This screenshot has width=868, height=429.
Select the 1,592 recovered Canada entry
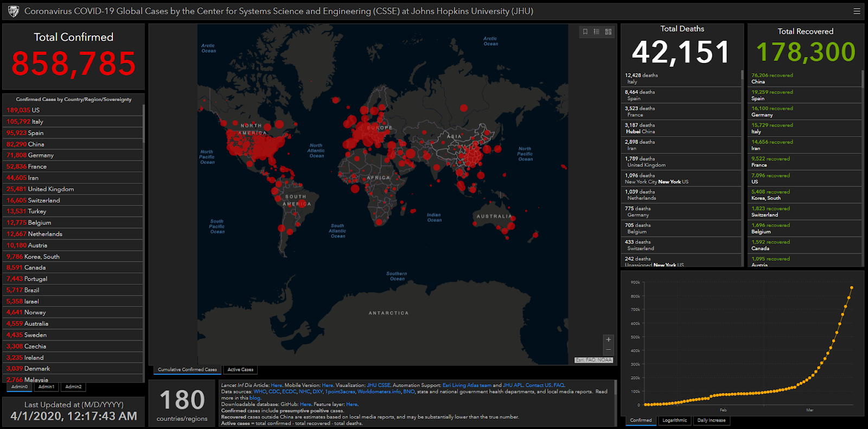pyautogui.click(x=805, y=245)
